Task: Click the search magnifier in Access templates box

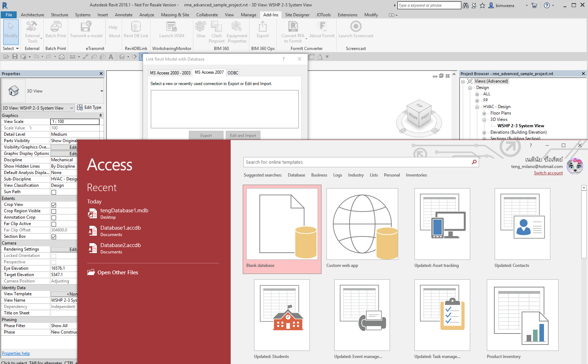Action: 474,162
